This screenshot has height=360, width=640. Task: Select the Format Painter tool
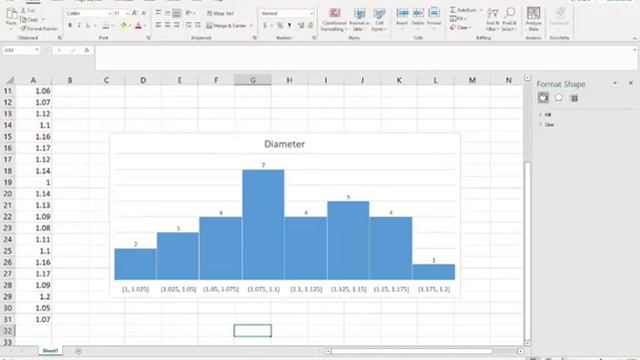click(x=39, y=29)
